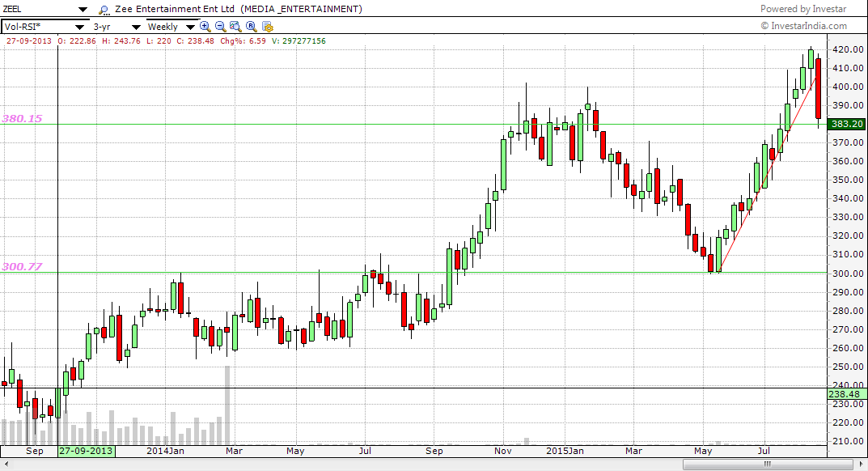Click the Nov time axis label
The image size is (868, 471).
503,451
